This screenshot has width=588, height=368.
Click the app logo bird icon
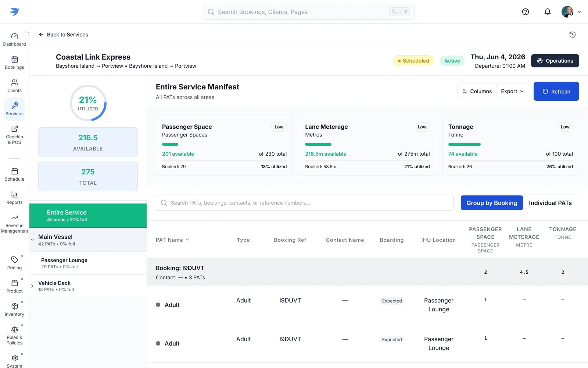(x=14, y=11)
